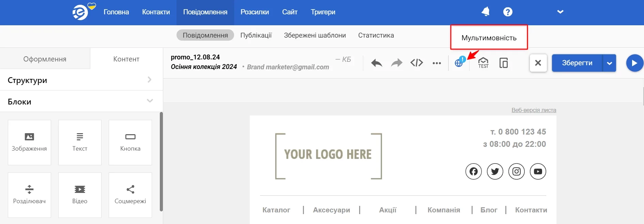Go to Головна in the top menu

click(x=116, y=12)
